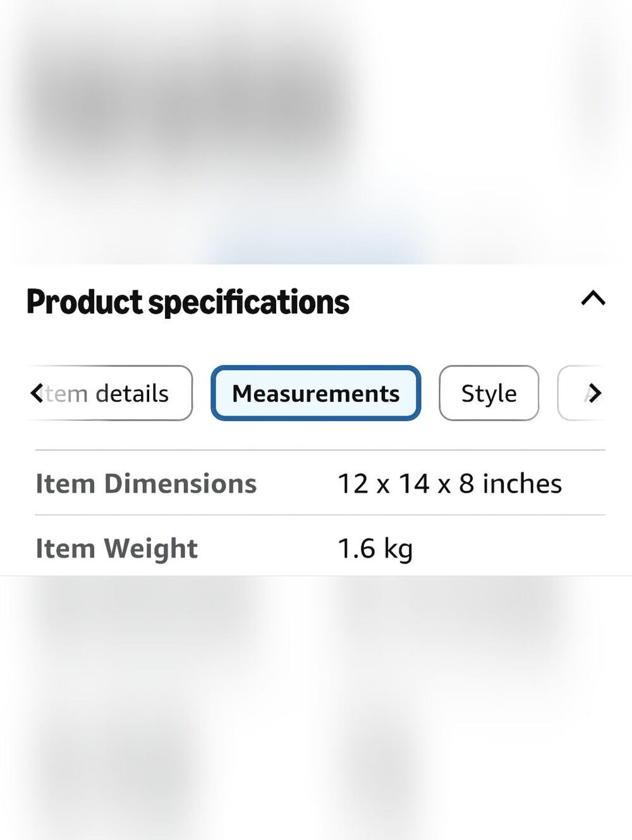Click the 12 x 14 x 8 inches value
Image resolution: width=632 pixels, height=840 pixels.
tap(449, 484)
